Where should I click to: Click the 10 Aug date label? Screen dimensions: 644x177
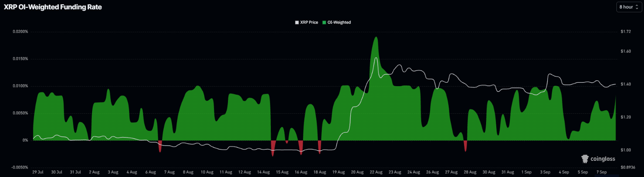[x=207, y=173]
